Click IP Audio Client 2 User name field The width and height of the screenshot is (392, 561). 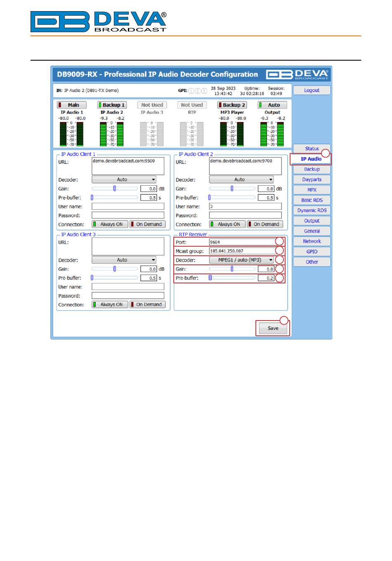246,207
